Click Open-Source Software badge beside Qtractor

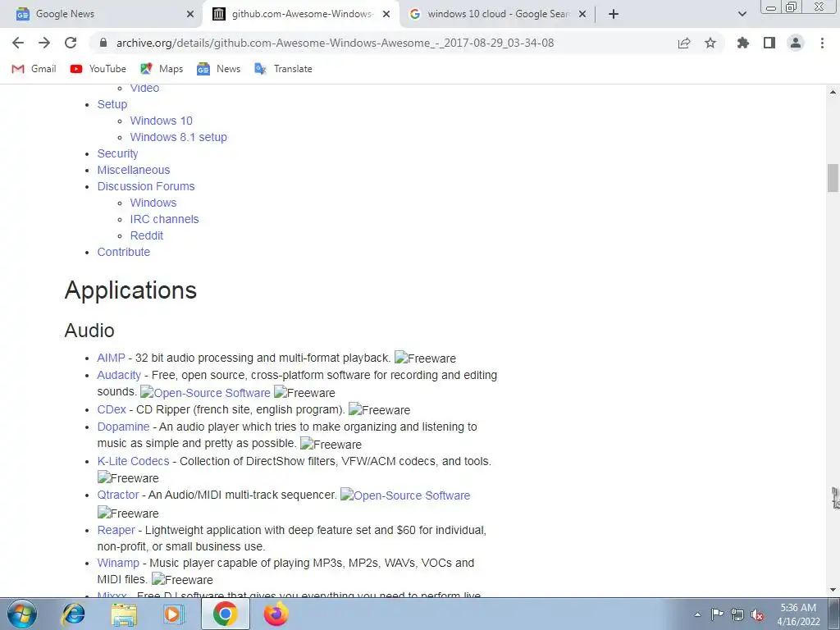(405, 495)
